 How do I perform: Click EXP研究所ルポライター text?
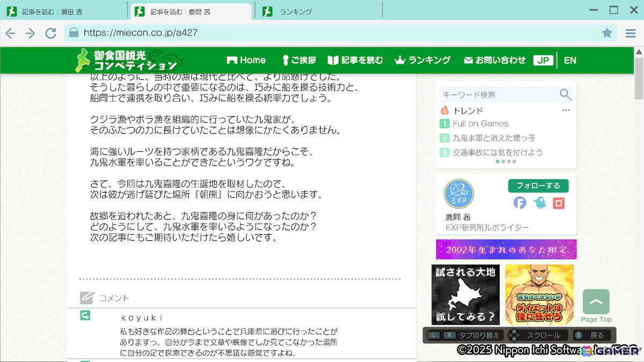tap(487, 227)
